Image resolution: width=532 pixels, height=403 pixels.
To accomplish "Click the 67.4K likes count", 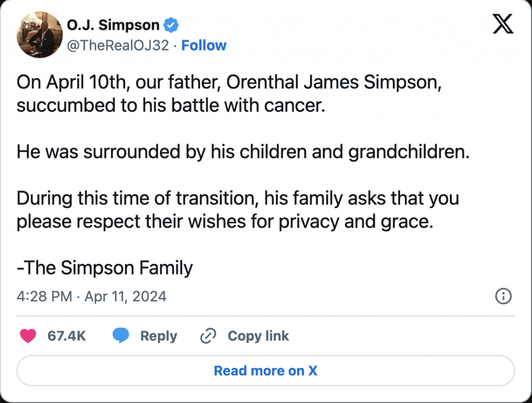I will point(66,336).
